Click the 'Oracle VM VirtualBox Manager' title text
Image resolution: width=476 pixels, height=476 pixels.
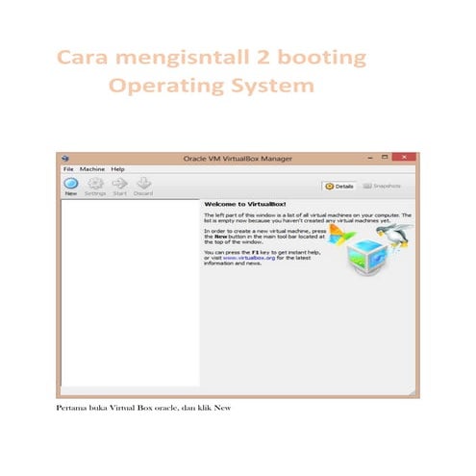238,159
